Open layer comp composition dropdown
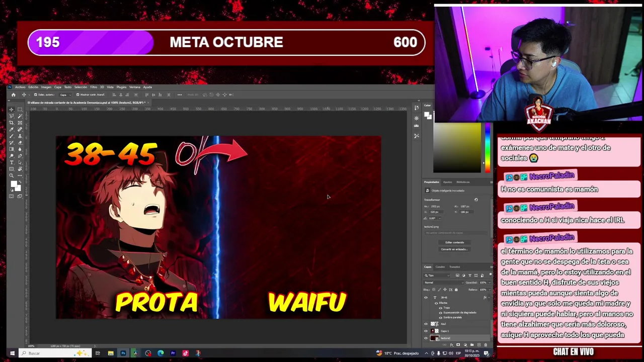This screenshot has width=644, height=362. [456, 233]
